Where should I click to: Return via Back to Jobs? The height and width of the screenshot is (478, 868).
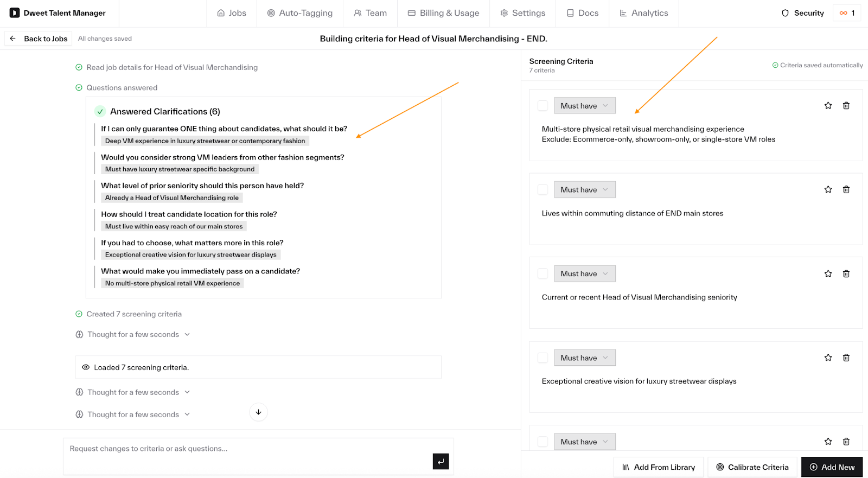[39, 39]
